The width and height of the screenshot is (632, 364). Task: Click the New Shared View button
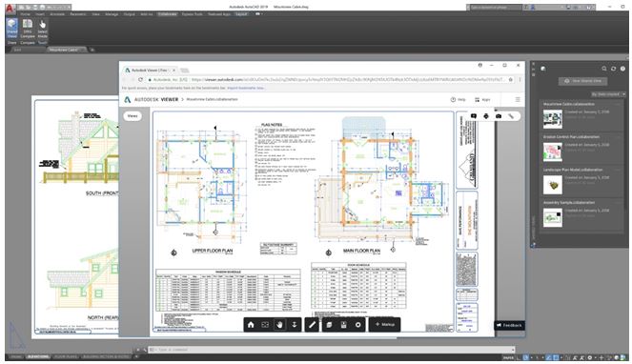[583, 81]
